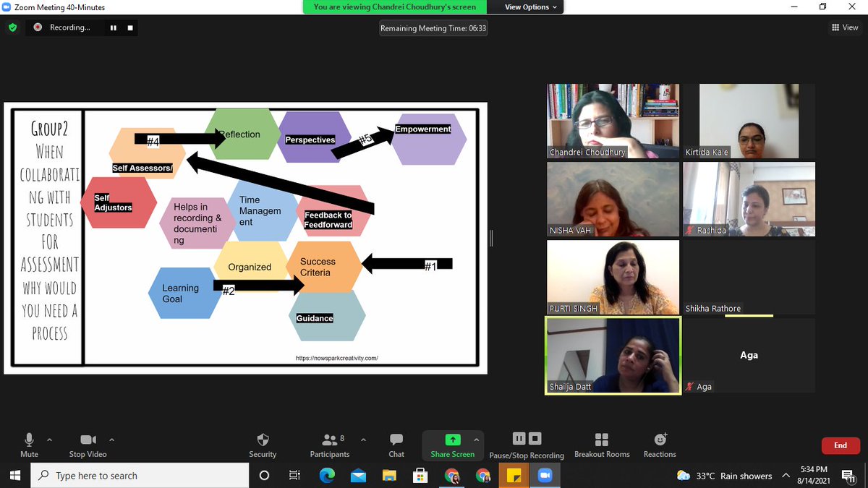This screenshot has height=488, width=868.
Task: Click the Success Criteria hexagon
Action: click(323, 267)
